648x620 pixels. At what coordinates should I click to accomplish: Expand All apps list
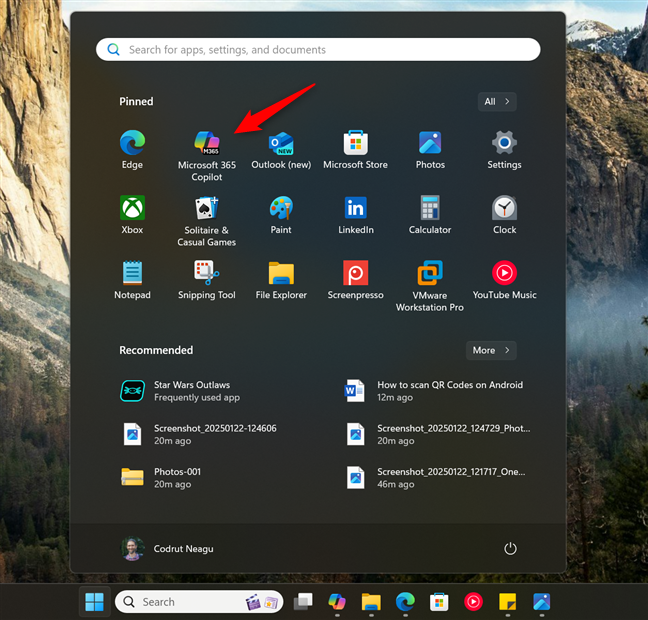pyautogui.click(x=497, y=102)
